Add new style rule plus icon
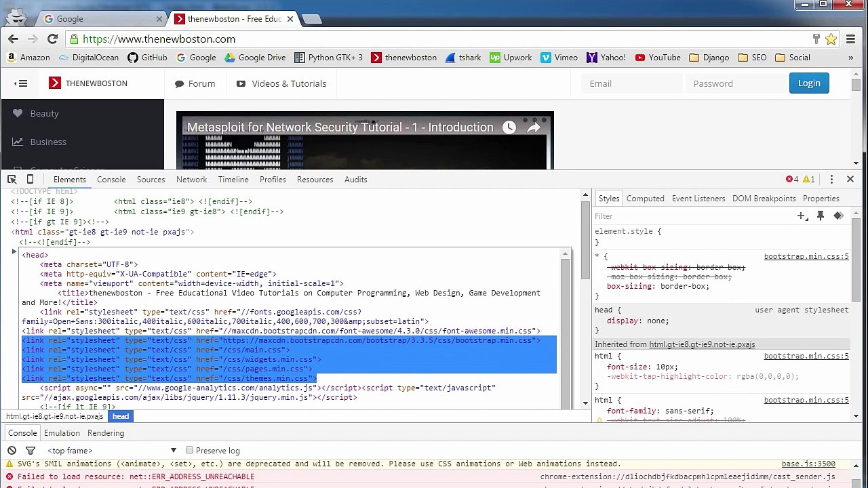The image size is (868, 488). 802,216
